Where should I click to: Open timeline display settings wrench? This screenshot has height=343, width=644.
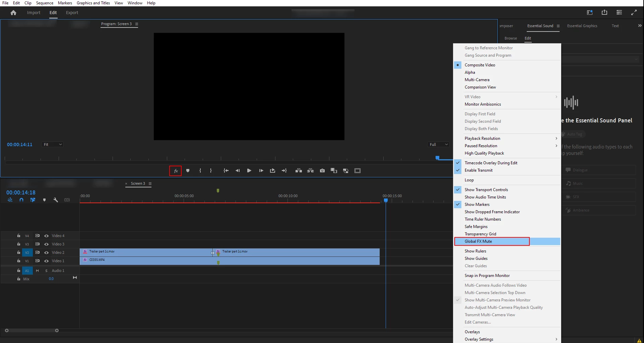[x=56, y=200]
